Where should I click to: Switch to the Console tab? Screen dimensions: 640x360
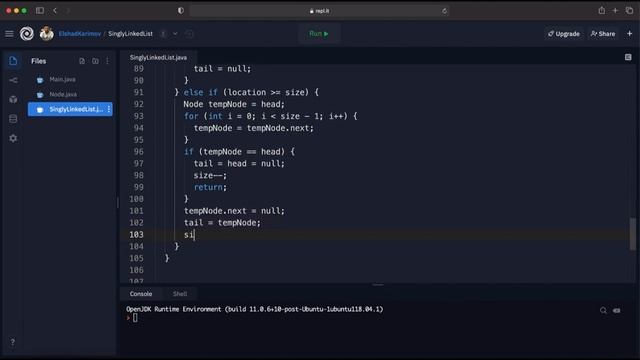(x=141, y=294)
